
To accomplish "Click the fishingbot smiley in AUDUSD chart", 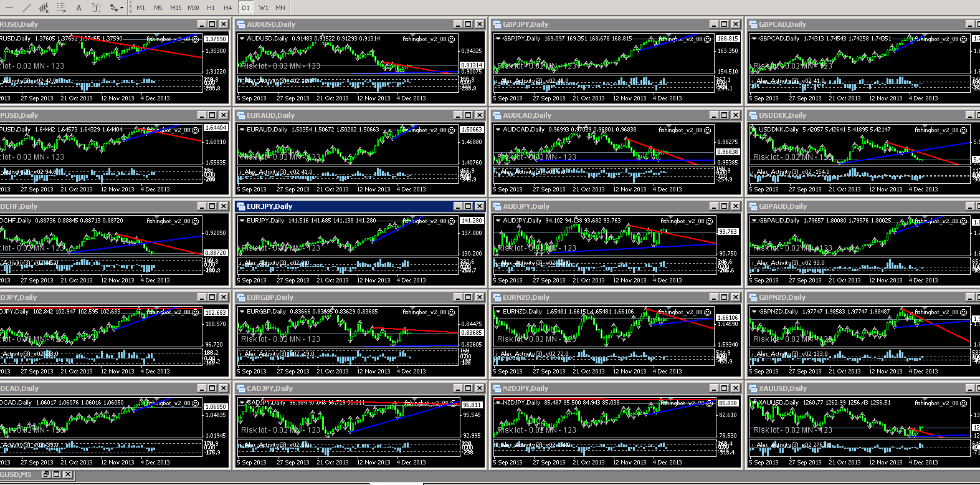I will tap(452, 39).
